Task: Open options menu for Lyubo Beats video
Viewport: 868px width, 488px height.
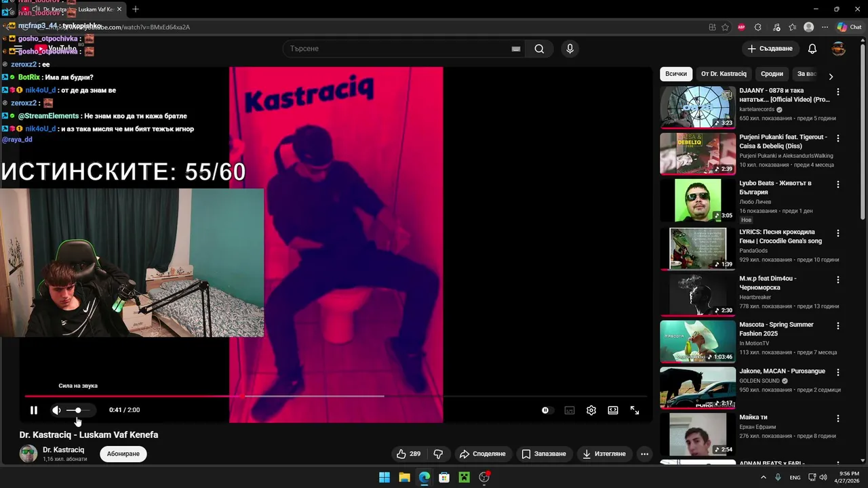Action: [838, 184]
